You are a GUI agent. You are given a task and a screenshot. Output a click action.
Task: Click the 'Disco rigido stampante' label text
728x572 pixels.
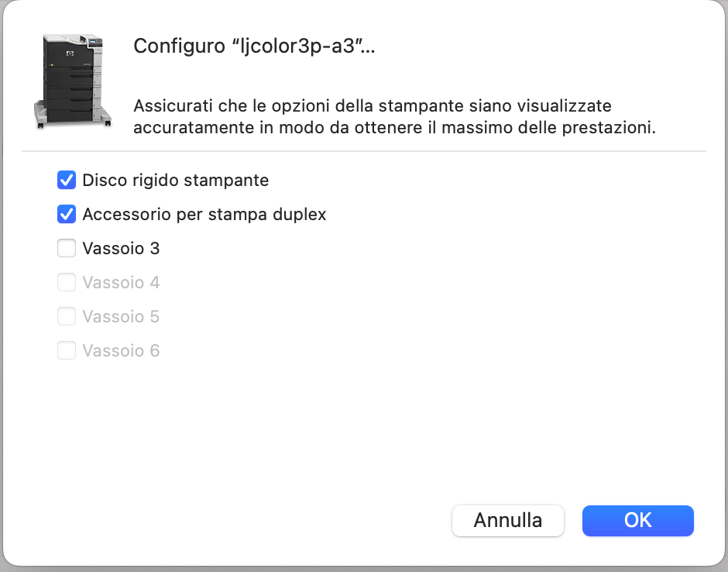(176, 181)
